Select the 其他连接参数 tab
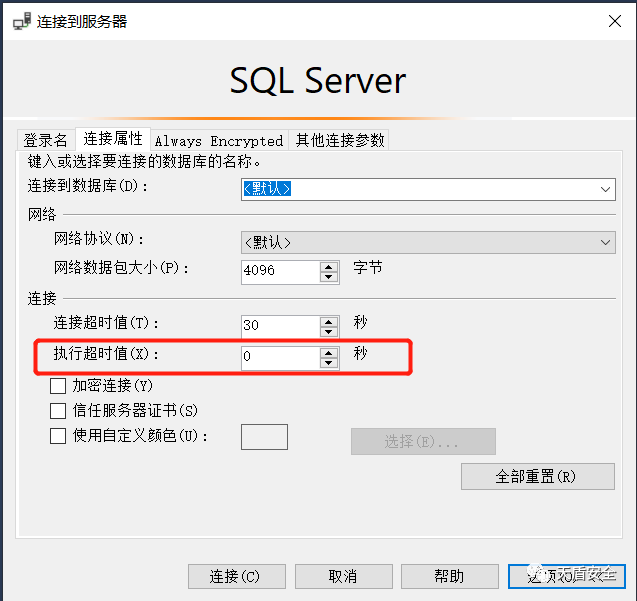 tap(339, 140)
